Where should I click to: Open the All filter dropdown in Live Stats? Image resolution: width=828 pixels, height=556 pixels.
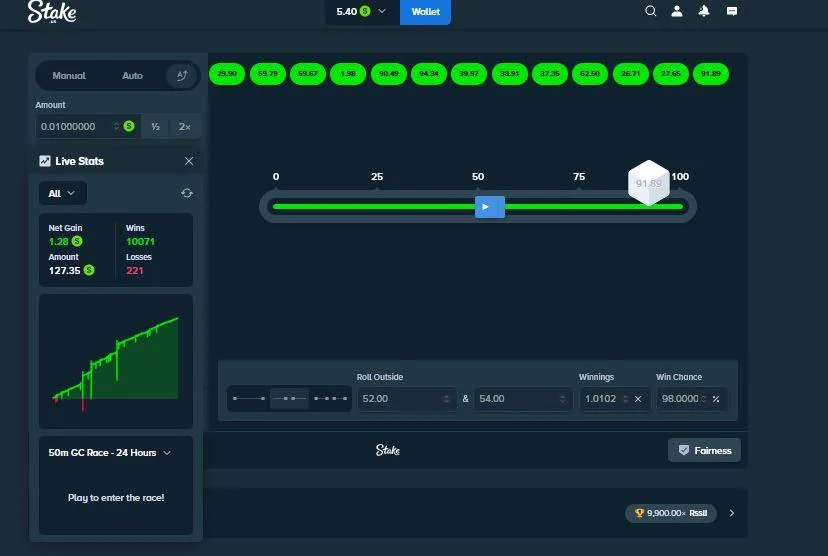click(x=62, y=193)
